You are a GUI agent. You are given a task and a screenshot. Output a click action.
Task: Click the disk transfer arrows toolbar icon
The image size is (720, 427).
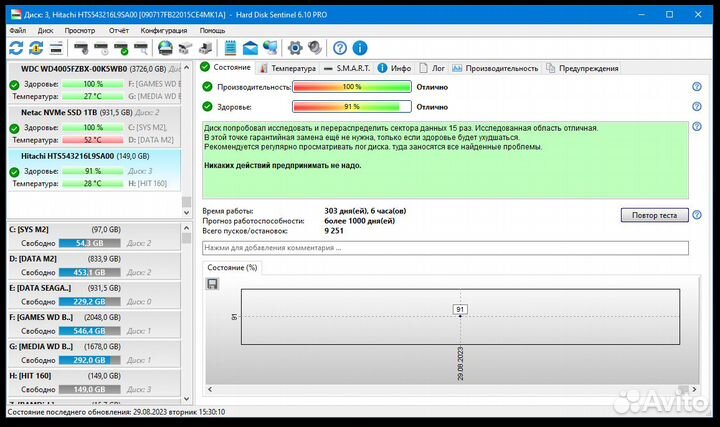tap(185, 48)
